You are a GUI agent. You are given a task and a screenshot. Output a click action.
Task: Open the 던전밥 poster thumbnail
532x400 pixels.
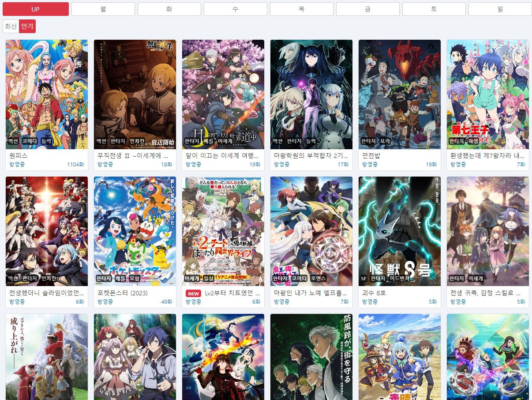point(400,94)
